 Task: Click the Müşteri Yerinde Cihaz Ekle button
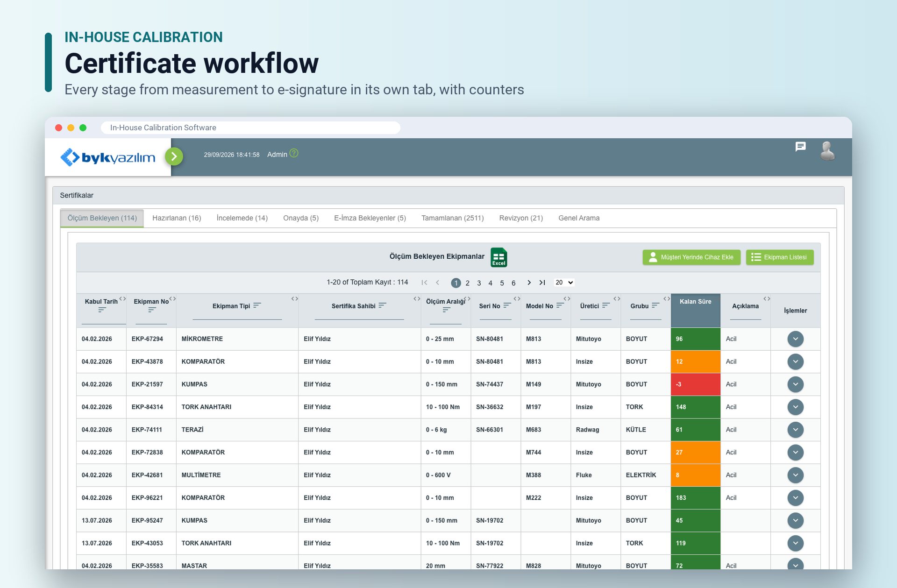pos(691,257)
